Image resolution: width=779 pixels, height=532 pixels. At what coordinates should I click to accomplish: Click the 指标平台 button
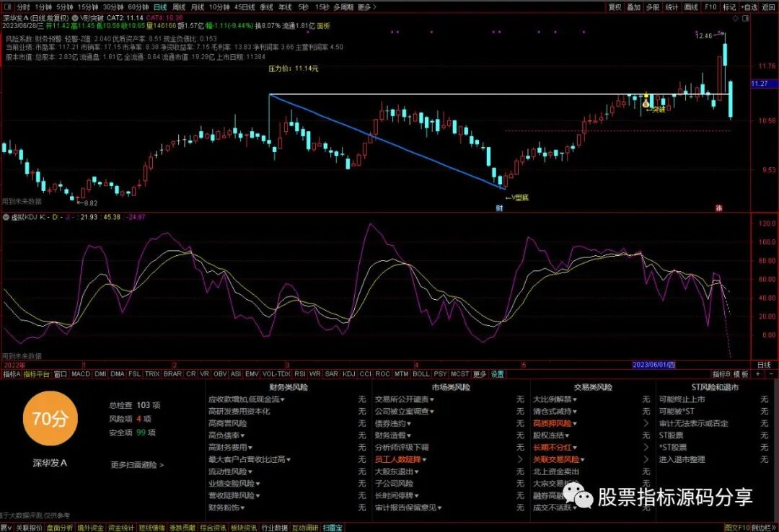36,374
